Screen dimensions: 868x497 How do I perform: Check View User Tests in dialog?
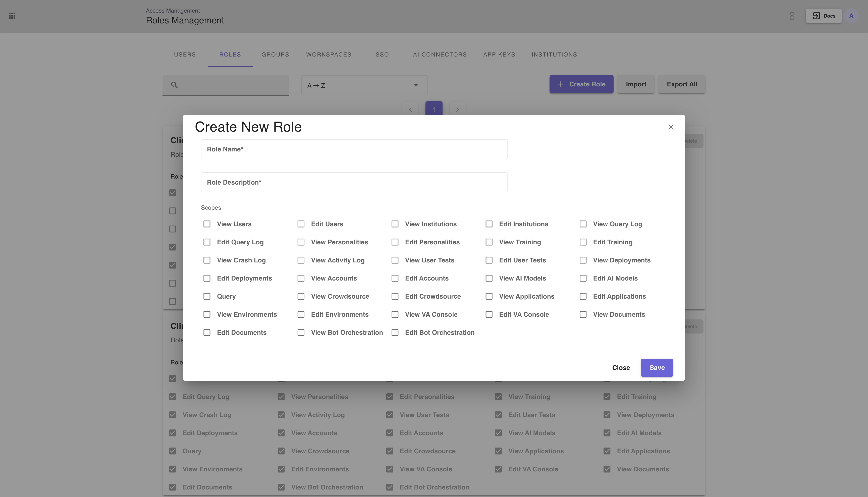click(395, 260)
